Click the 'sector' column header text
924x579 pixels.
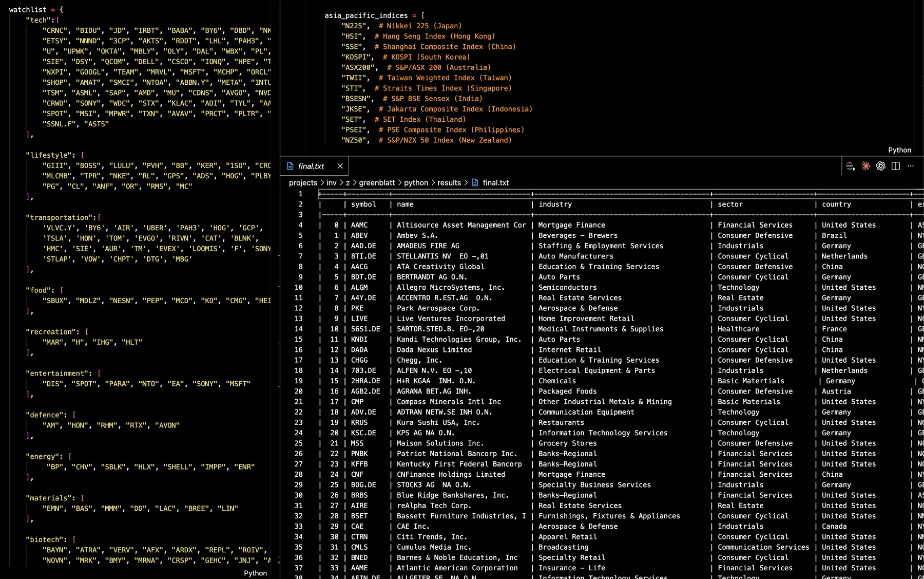730,204
